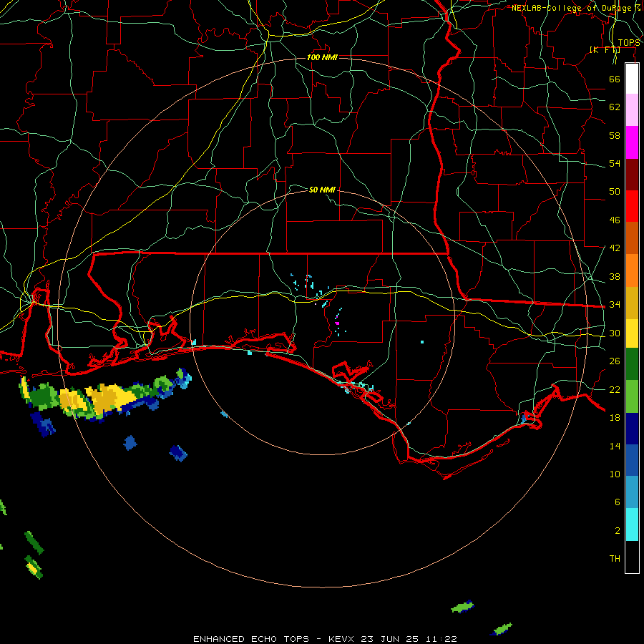644x644 pixels.
Task: Click the black TH legend swatch
Action: point(632,557)
